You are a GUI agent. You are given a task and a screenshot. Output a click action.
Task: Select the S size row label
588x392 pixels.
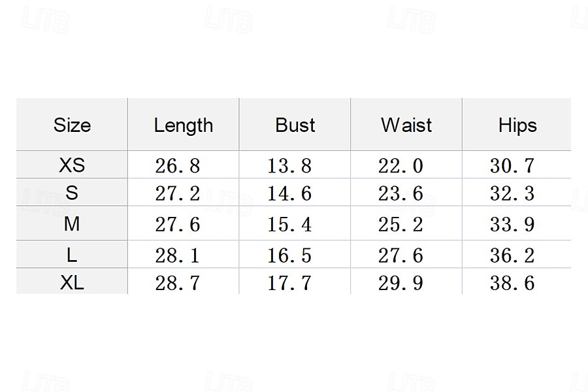point(72,193)
